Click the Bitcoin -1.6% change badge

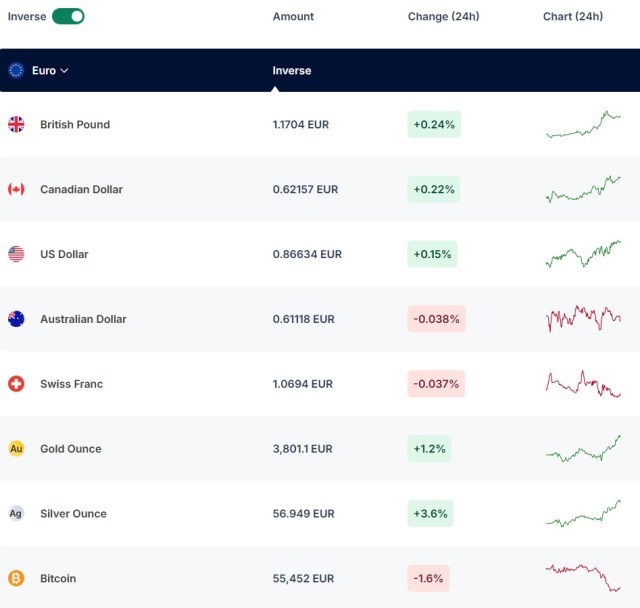click(428, 578)
